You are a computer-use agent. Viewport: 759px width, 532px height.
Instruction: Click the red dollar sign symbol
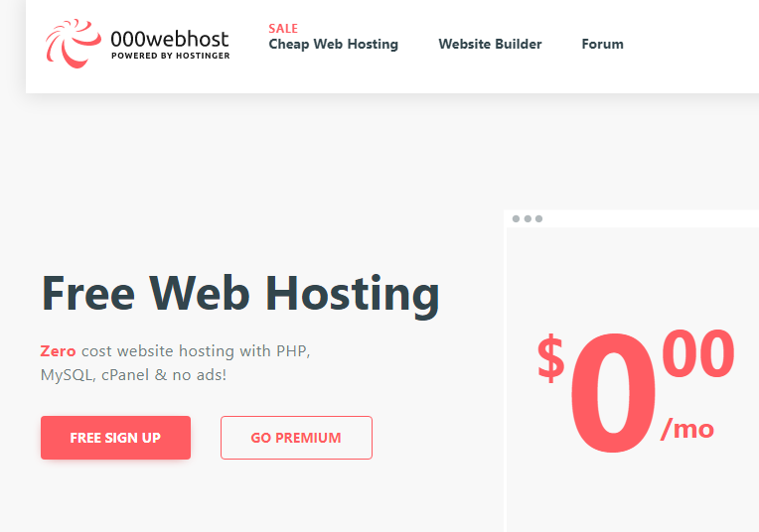click(550, 358)
